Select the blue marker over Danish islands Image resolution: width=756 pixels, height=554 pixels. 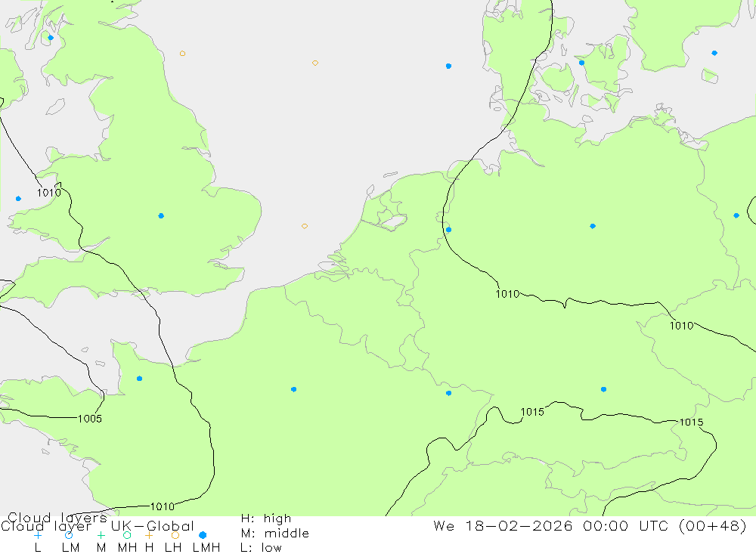click(581, 63)
